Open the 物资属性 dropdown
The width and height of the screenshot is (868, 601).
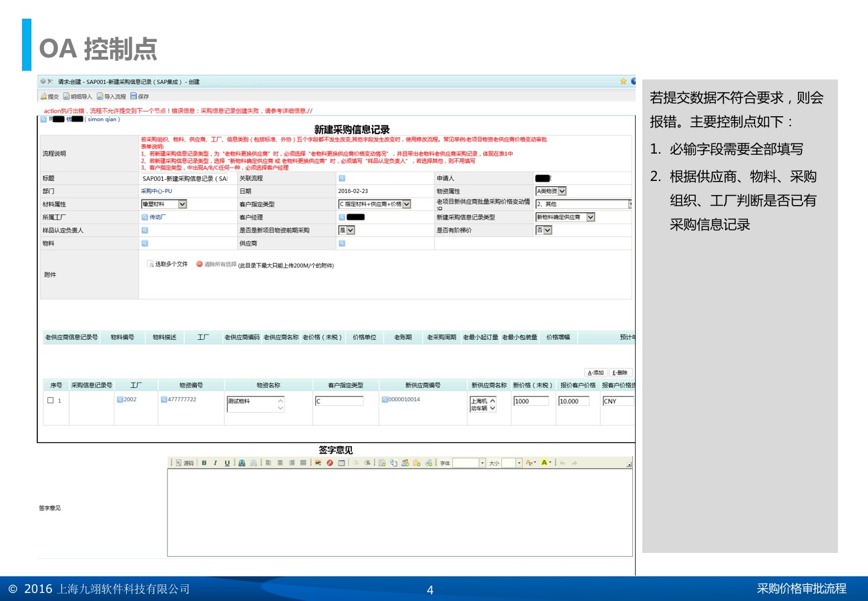(x=562, y=191)
